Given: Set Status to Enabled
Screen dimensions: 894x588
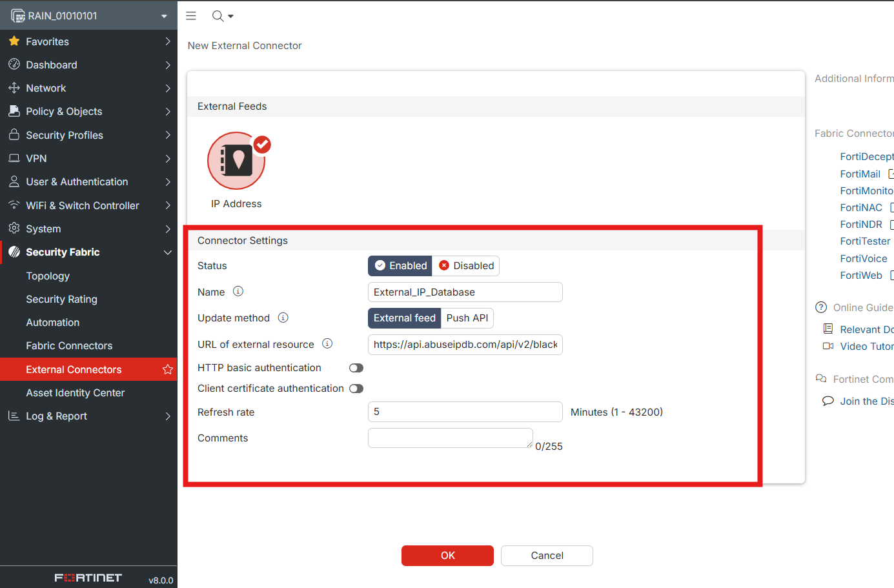Looking at the screenshot, I should click(x=400, y=266).
